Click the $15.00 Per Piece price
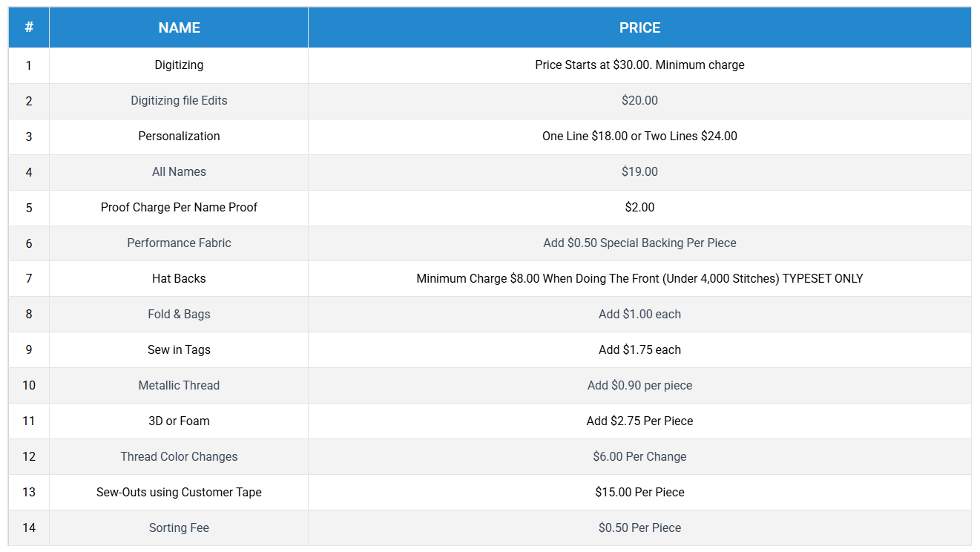 (x=639, y=493)
